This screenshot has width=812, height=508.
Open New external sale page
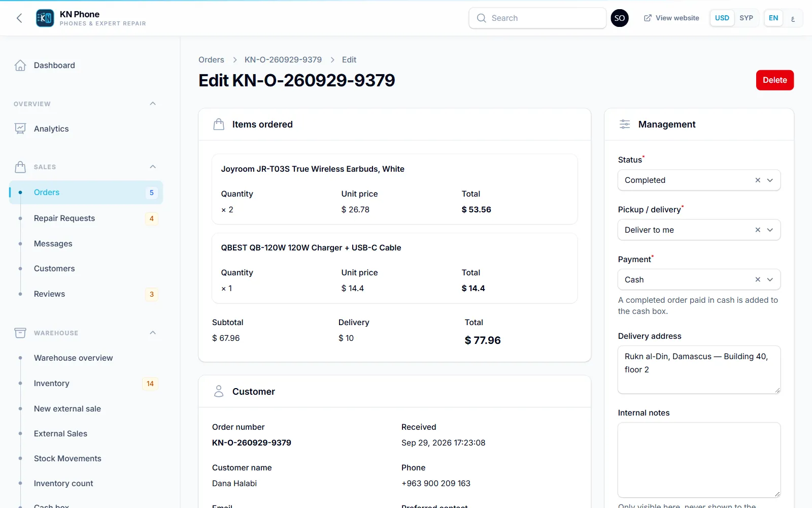(x=86, y=409)
